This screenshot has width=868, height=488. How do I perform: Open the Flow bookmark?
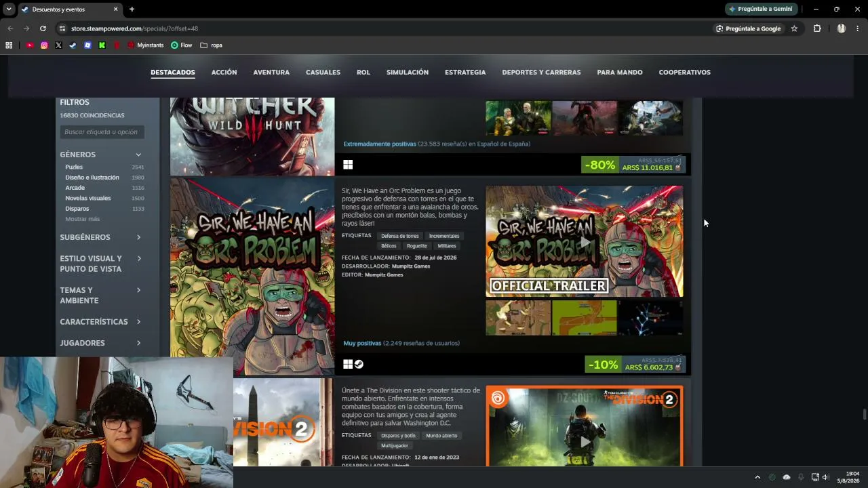coord(181,45)
